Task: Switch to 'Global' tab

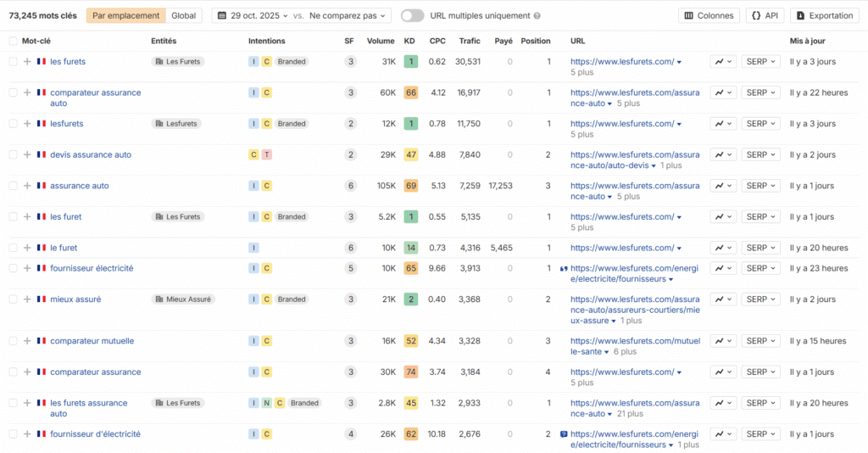Action: 183,15
